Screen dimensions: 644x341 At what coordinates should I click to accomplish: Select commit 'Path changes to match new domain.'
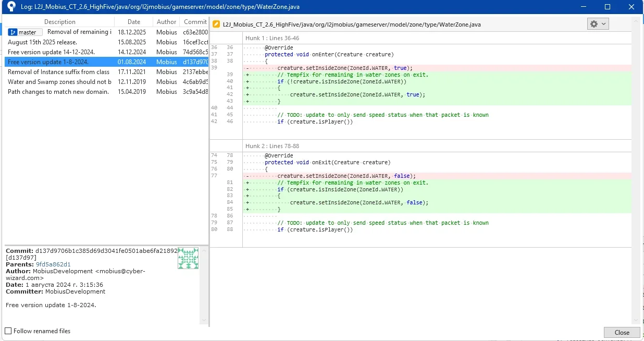[x=106, y=92]
